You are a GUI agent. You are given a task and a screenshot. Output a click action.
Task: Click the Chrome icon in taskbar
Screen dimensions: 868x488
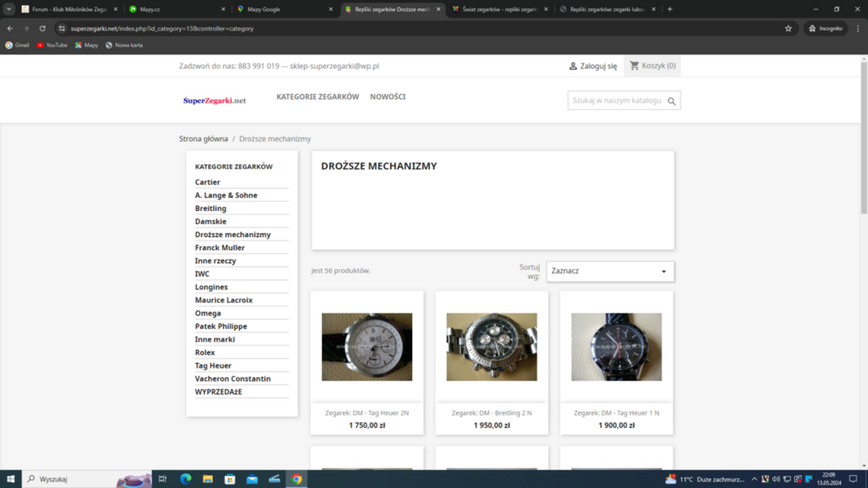coord(297,478)
